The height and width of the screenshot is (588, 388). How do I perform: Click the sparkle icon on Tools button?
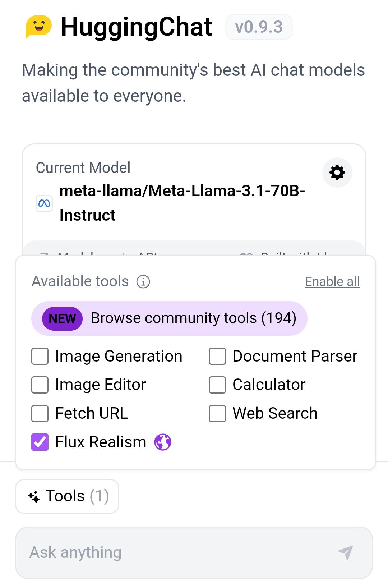point(34,496)
